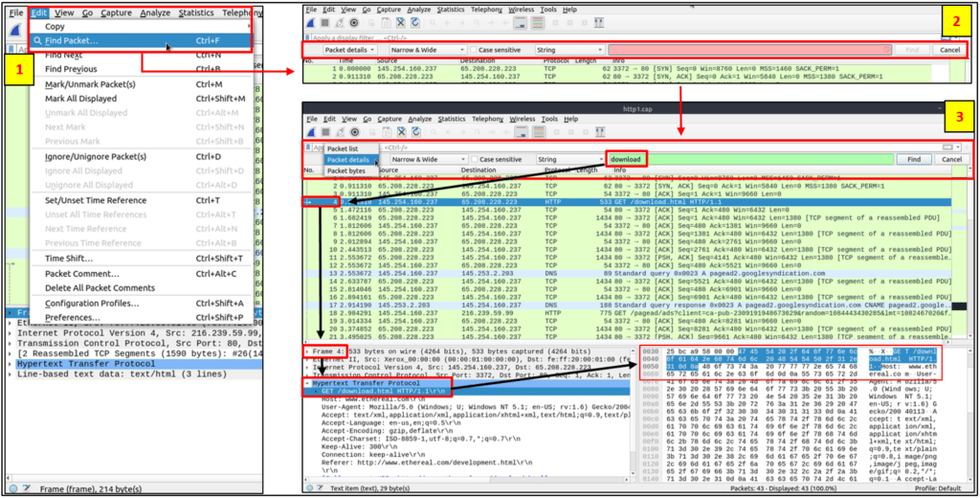Toggle auto-scroll icon in window 2 toolbar
The width and height of the screenshot is (980, 498).
[520, 24]
